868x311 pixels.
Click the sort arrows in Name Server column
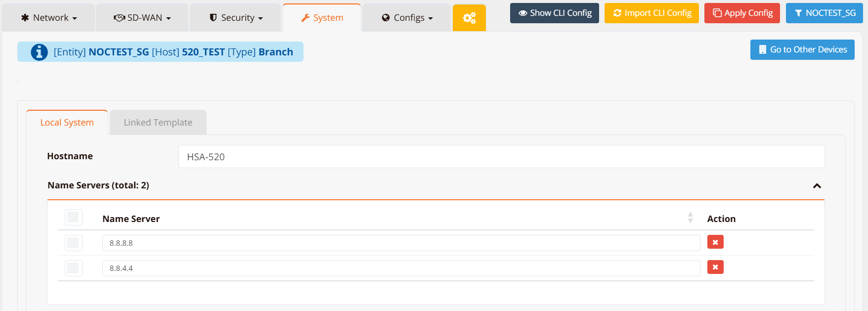(x=690, y=218)
